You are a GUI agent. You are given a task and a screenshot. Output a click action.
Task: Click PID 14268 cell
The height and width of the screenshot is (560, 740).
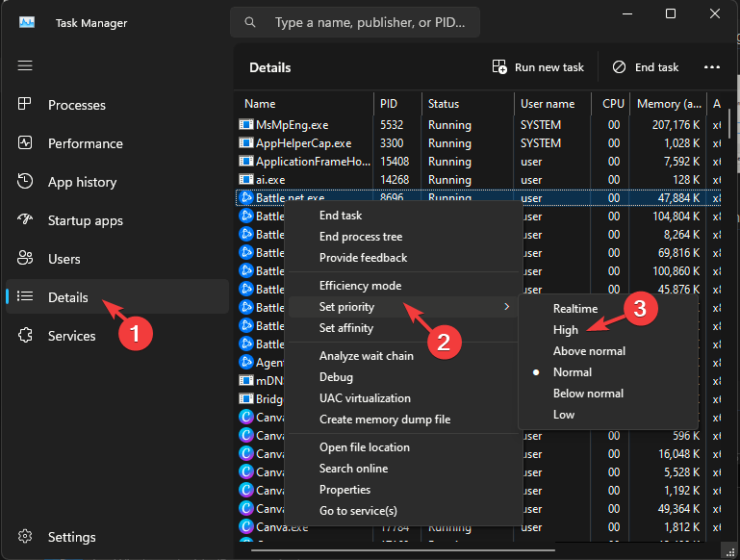click(x=395, y=180)
